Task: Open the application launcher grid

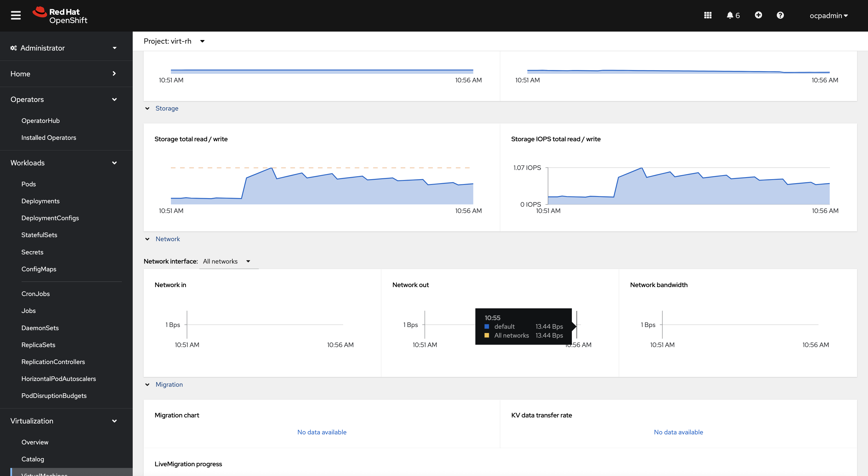Action: pos(708,16)
